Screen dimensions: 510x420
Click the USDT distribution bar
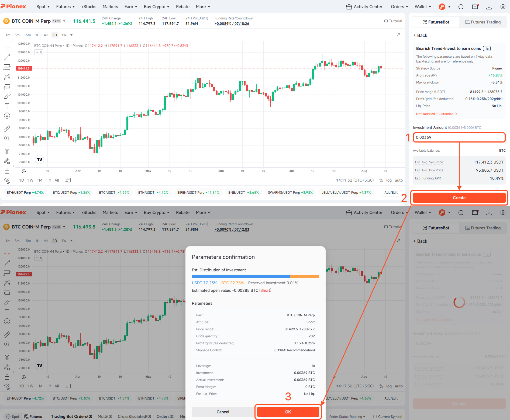(x=241, y=276)
